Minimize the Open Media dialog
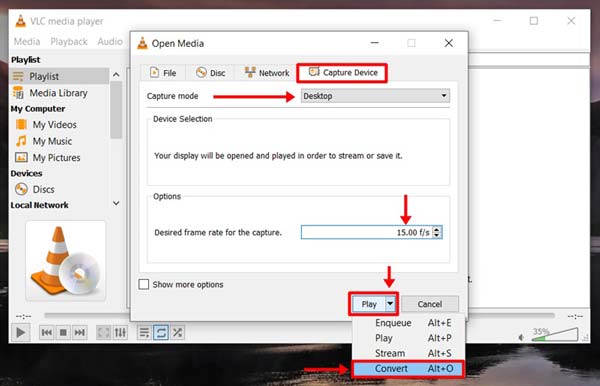600x386 pixels. (x=375, y=43)
